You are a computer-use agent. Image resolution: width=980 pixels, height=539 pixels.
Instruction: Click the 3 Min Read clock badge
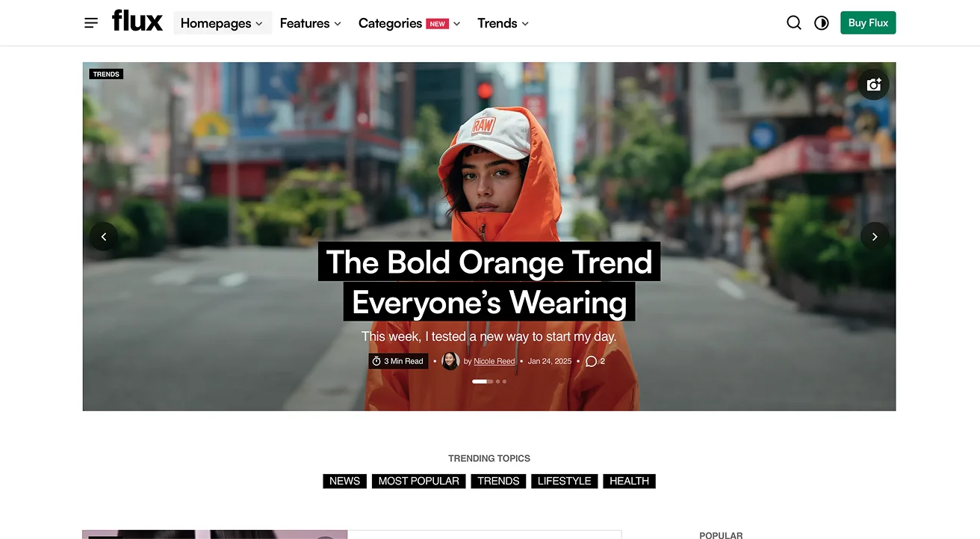pyautogui.click(x=398, y=361)
